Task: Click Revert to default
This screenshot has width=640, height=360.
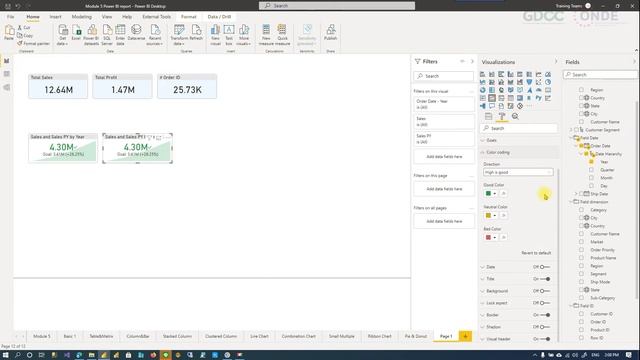Action: pyautogui.click(x=536, y=253)
